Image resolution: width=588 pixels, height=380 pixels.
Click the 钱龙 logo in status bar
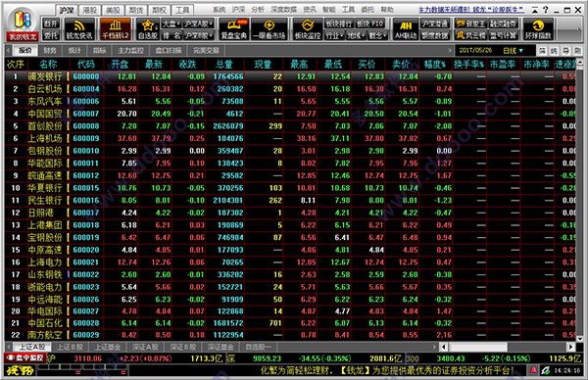click(20, 370)
